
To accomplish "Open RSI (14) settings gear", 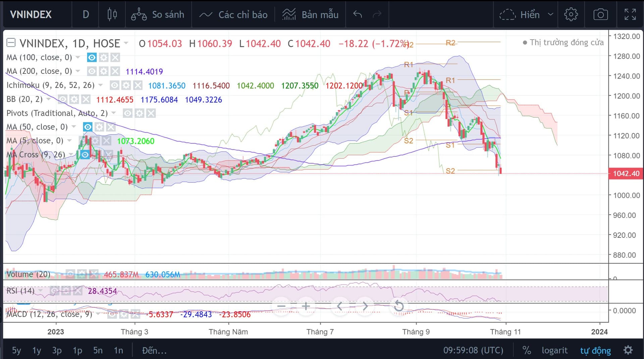I will [x=66, y=291].
